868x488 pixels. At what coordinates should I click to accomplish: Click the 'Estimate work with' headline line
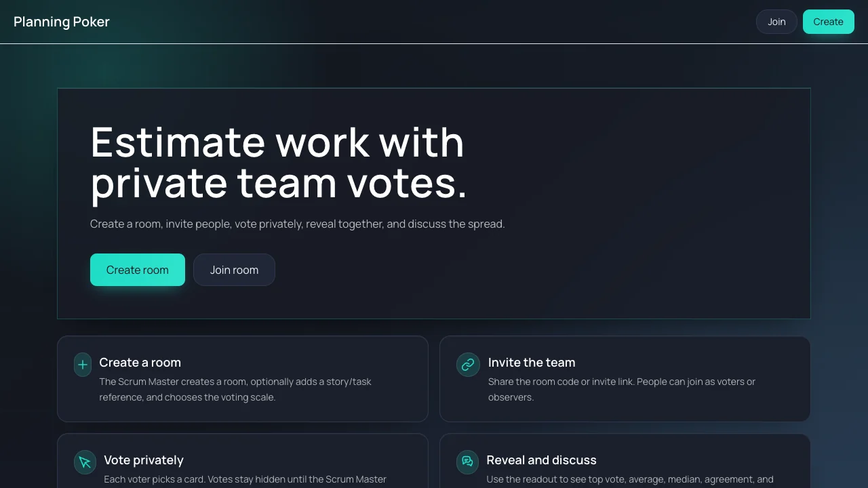coord(277,142)
